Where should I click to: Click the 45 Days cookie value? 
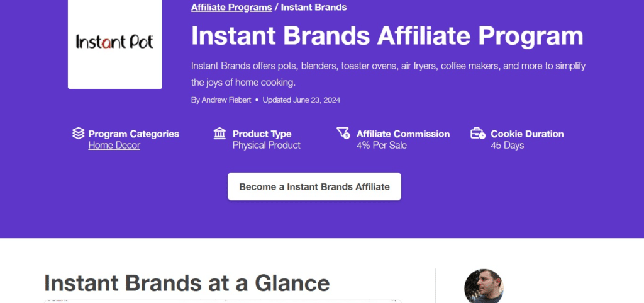[x=507, y=146]
